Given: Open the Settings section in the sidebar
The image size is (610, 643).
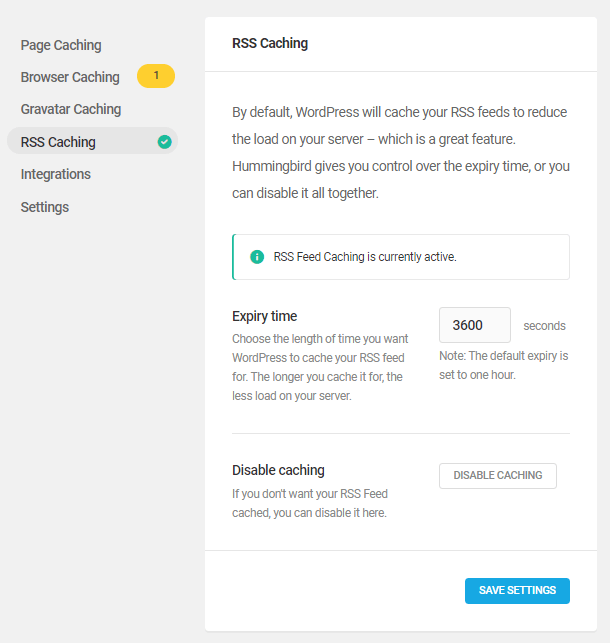Looking at the screenshot, I should pyautogui.click(x=45, y=207).
